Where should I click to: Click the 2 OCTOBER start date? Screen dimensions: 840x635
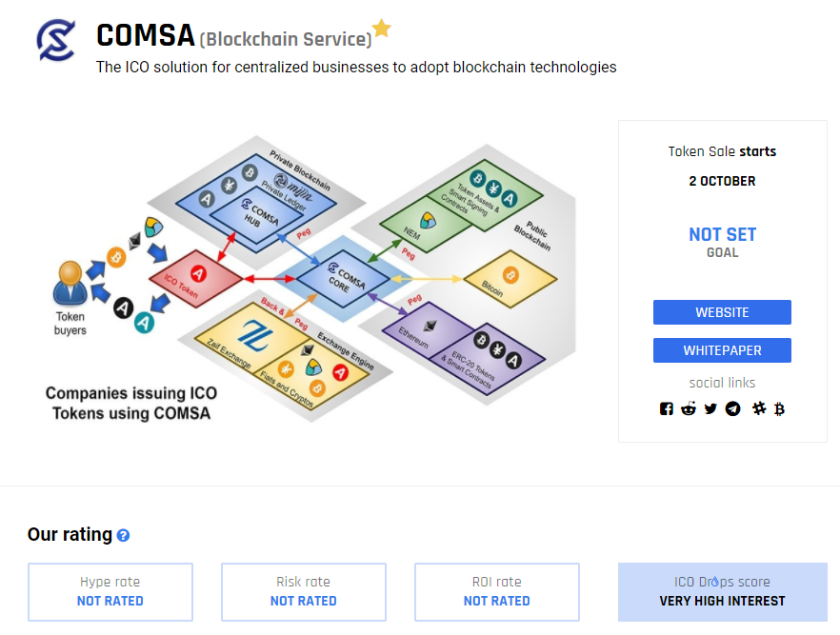722,181
